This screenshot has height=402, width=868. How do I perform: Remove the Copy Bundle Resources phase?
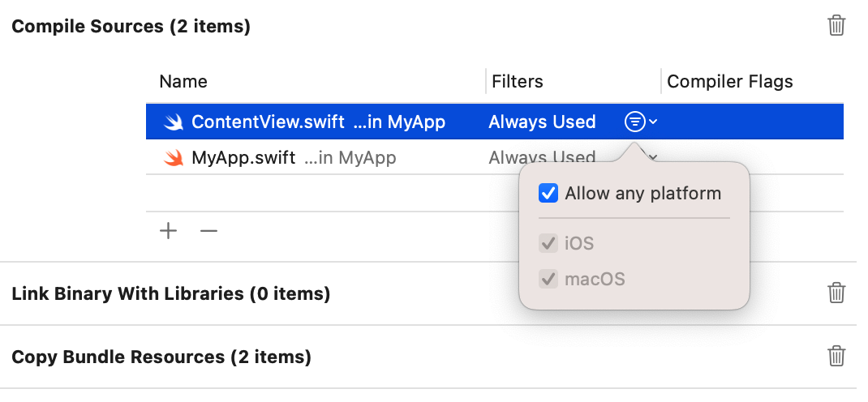[836, 357]
